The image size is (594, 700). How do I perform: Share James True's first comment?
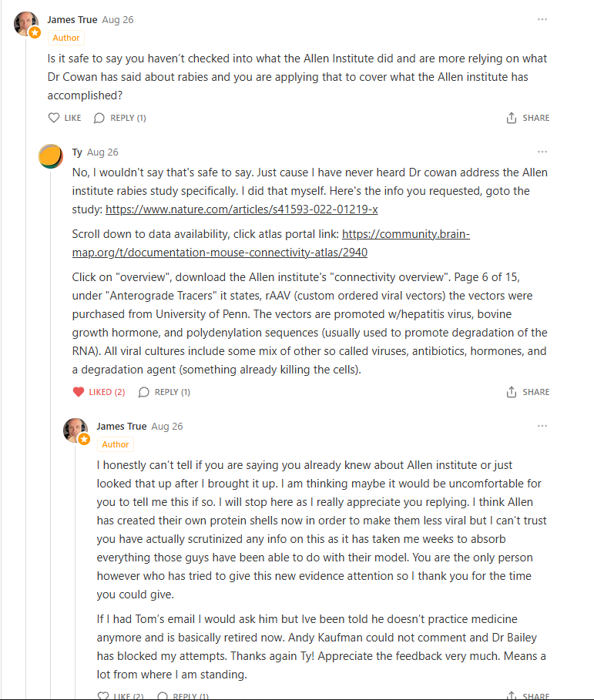pyautogui.click(x=528, y=118)
